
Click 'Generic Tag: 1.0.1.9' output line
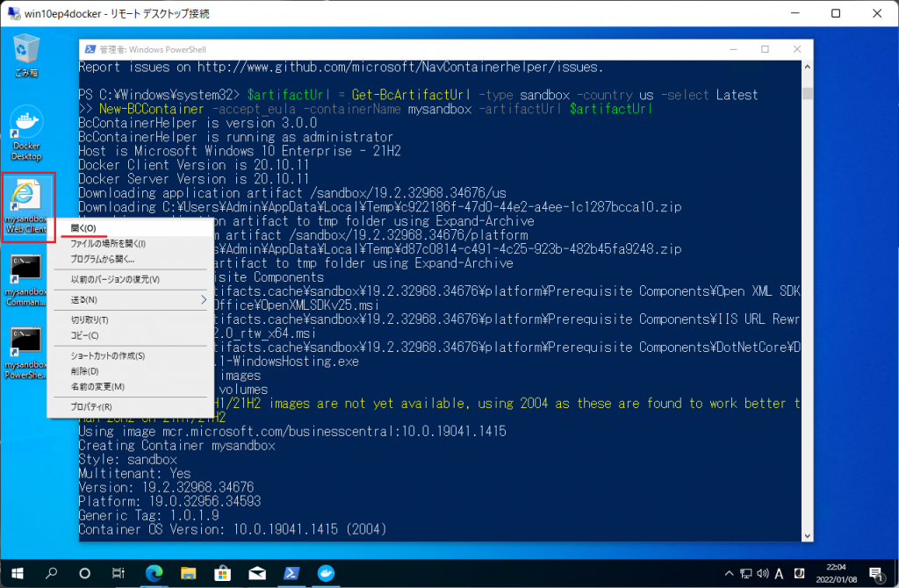[x=149, y=515]
